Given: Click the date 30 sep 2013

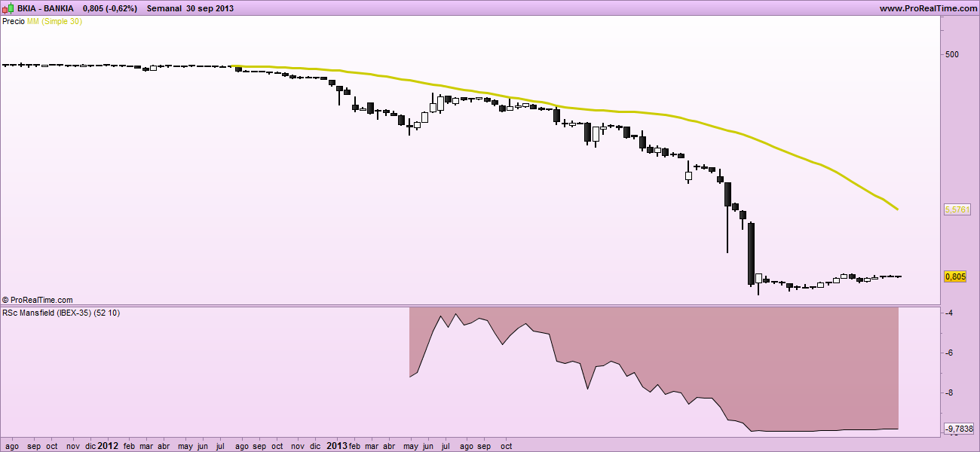Looking at the screenshot, I should 210,8.
